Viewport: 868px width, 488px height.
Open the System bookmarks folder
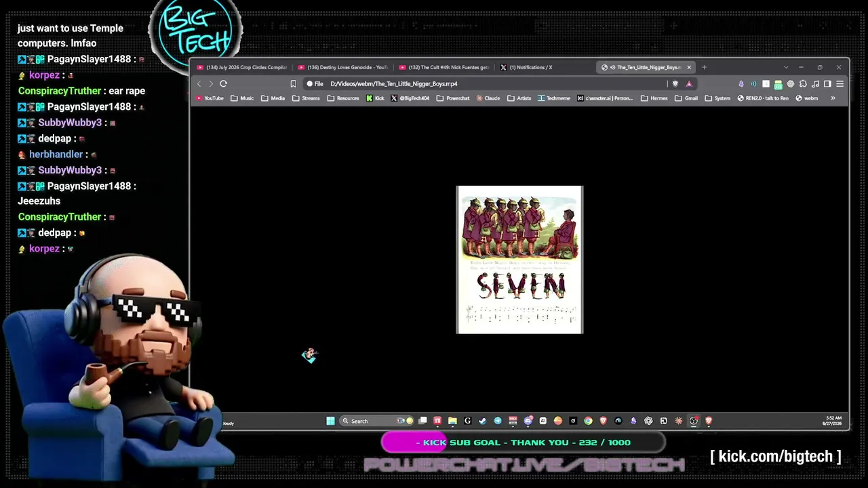[718, 98]
